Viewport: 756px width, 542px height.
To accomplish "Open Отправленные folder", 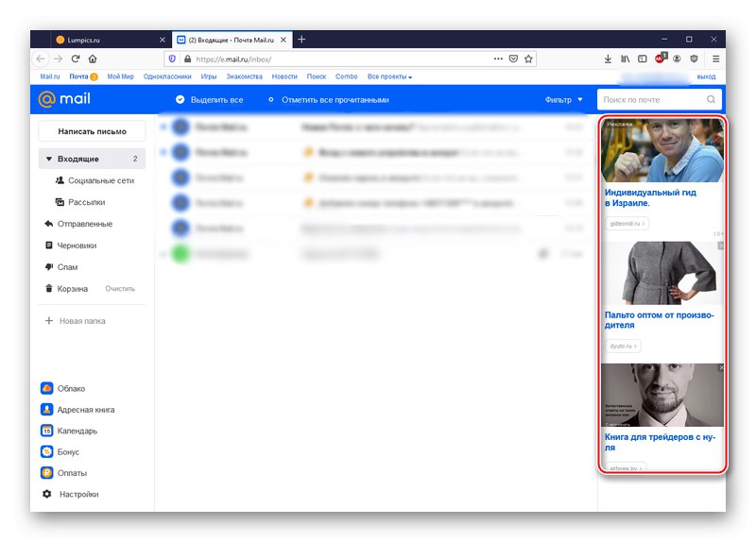I will point(78,224).
